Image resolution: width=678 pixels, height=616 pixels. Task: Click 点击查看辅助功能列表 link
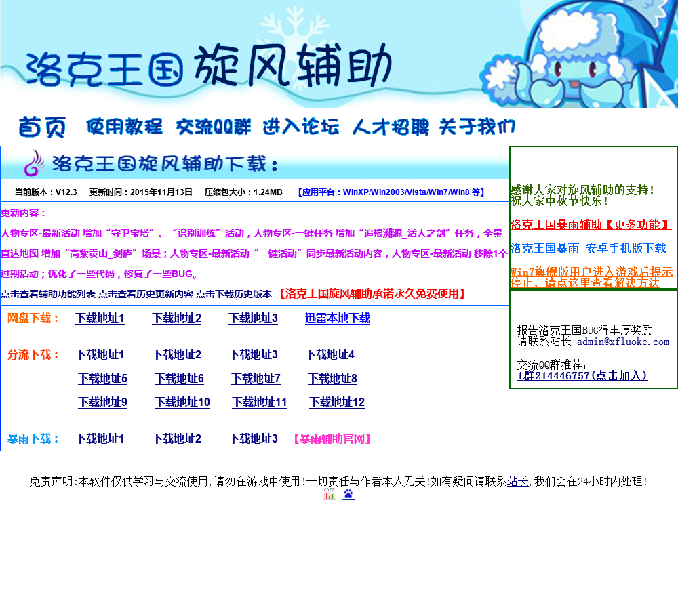coord(48,294)
